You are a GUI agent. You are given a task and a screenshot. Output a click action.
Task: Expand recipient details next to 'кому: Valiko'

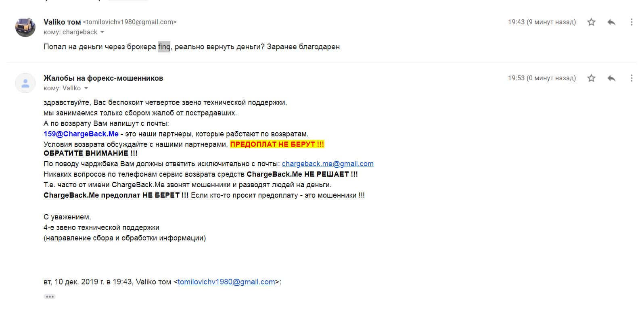click(86, 88)
